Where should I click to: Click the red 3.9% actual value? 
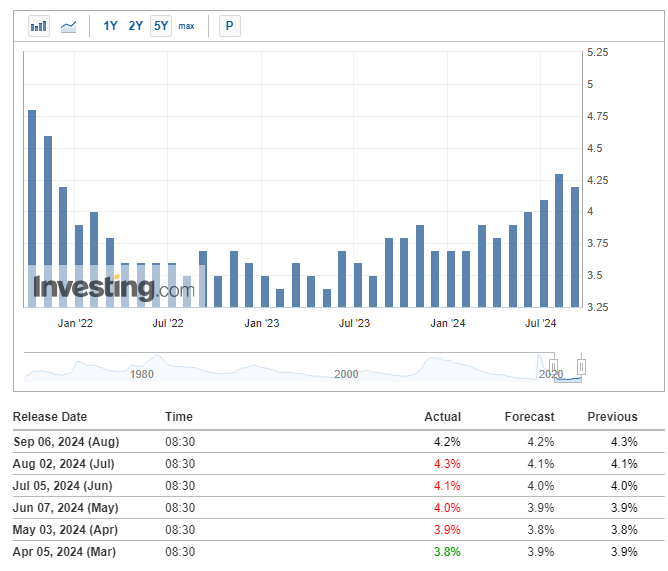[447, 530]
